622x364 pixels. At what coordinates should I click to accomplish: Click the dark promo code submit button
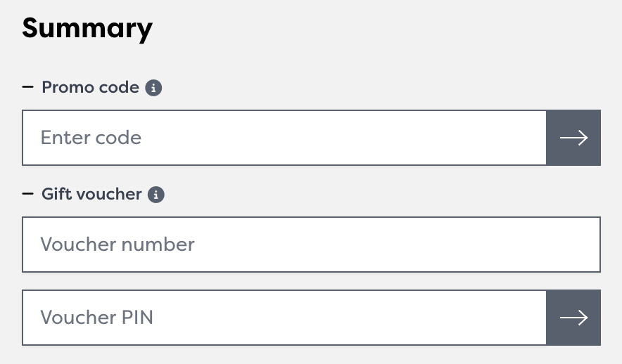tap(573, 138)
